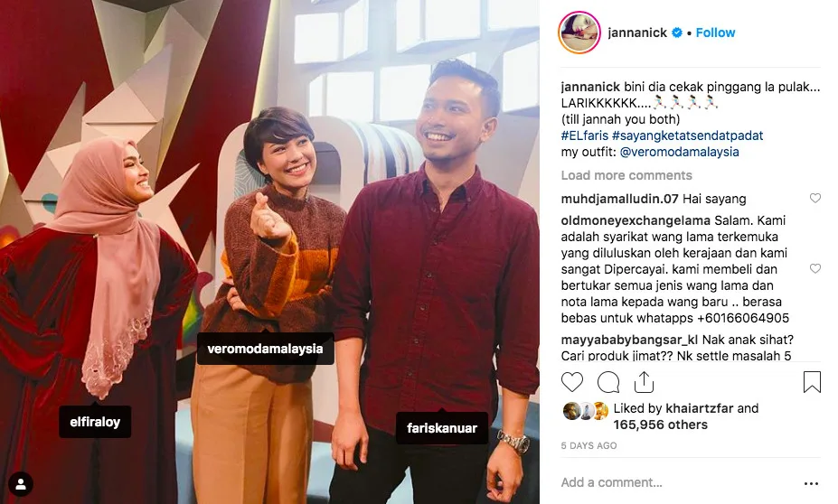The image size is (838, 504).
Task: Like muhdjamalludin.07's comment
Action: coord(815,198)
